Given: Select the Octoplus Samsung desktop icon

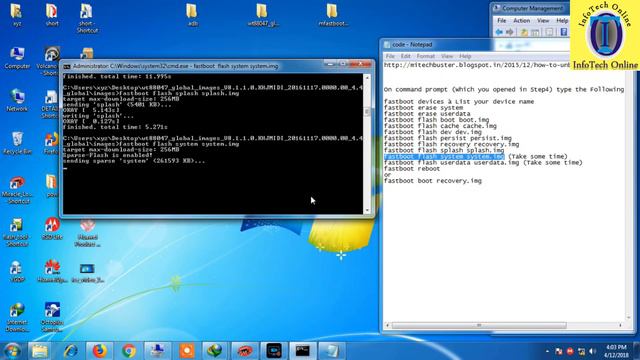Looking at the screenshot, I should pos(52,317).
